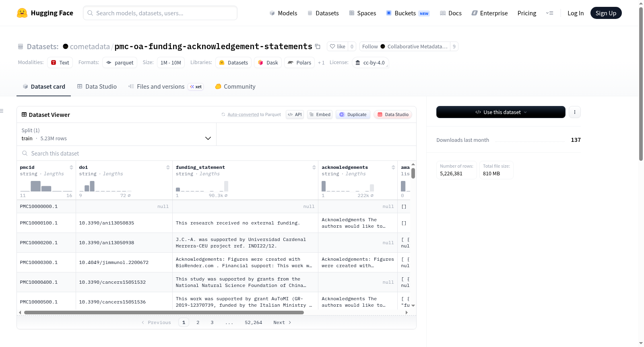Click the cometadata organization avatar
Image resolution: width=644 pixels, height=347 pixels.
[66, 46]
